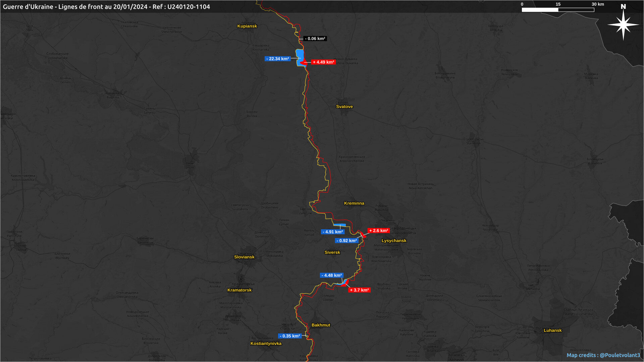The image size is (644, 362).
Task: Click the blue - 4.48 km² label
Action: [331, 275]
